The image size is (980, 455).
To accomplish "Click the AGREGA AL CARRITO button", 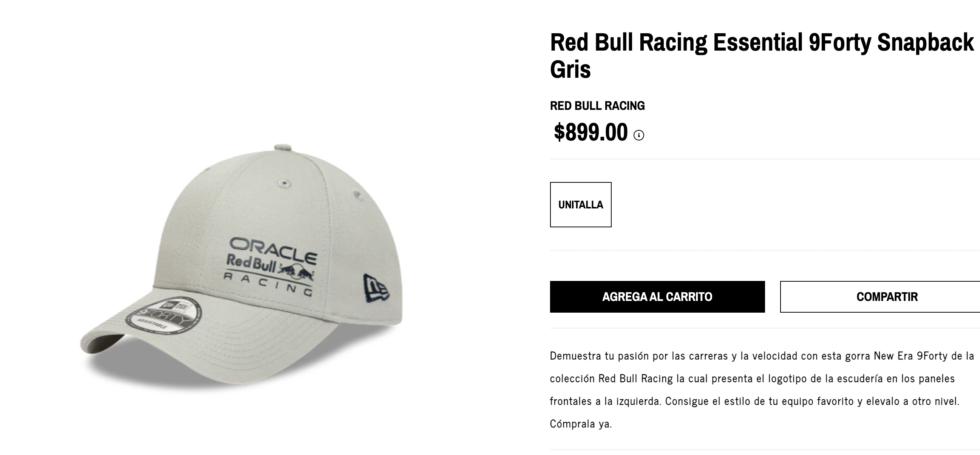I will click(x=657, y=296).
